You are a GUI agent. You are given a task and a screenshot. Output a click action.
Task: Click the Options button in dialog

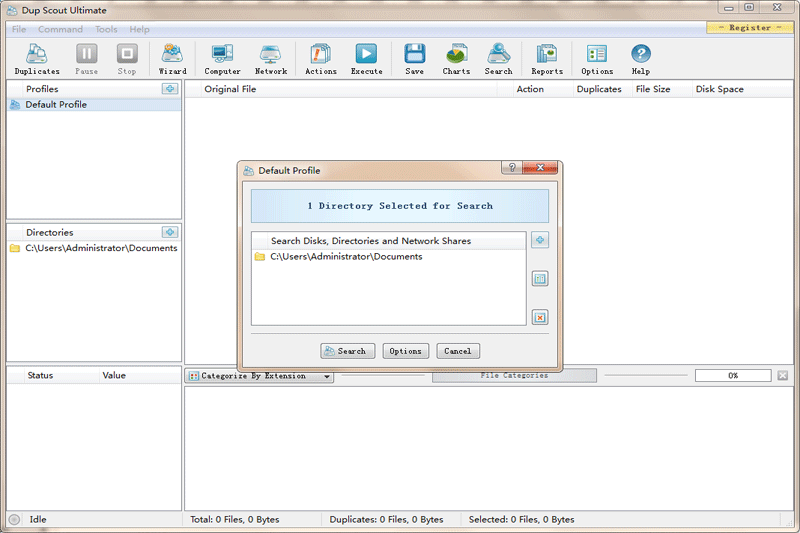[406, 351]
